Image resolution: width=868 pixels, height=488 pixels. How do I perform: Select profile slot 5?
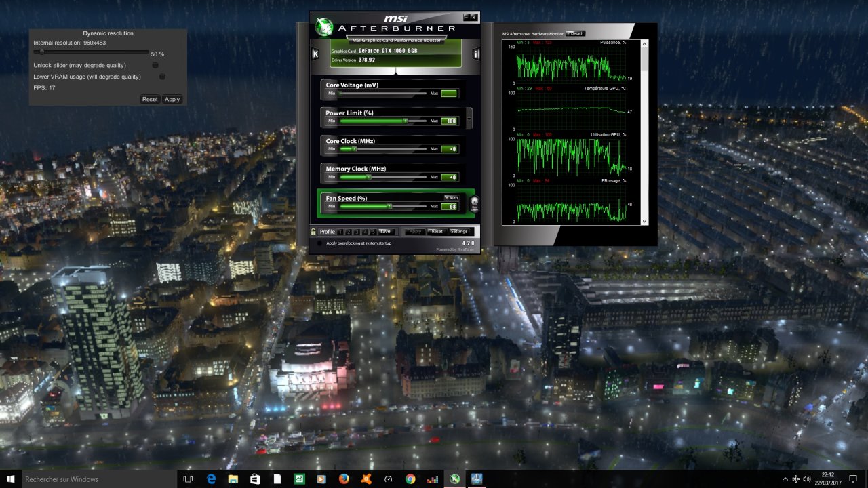click(373, 232)
